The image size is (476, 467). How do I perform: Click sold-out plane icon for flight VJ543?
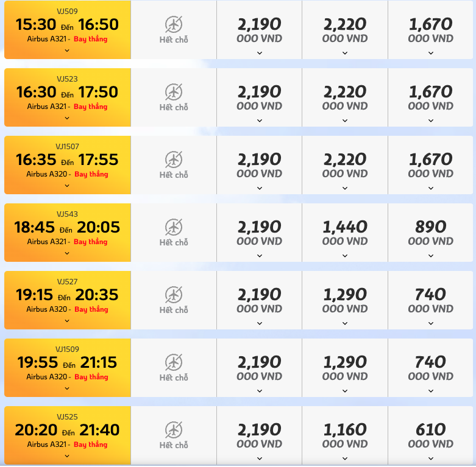click(x=174, y=227)
